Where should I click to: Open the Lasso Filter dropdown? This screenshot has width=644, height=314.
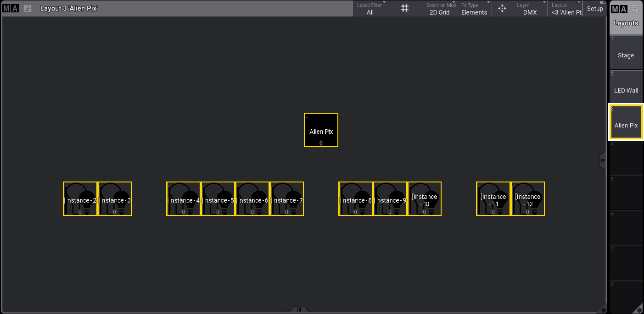370,9
